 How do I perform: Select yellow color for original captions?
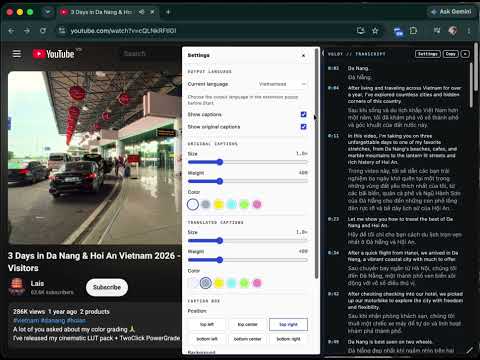(x=219, y=204)
